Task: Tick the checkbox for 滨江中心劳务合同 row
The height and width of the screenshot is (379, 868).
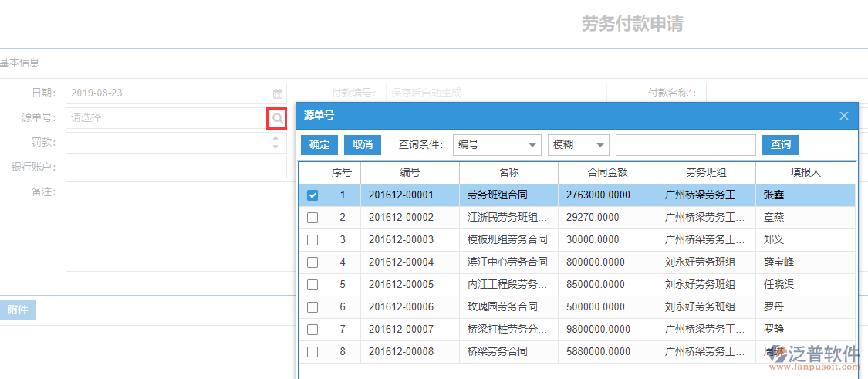Action: [x=312, y=262]
